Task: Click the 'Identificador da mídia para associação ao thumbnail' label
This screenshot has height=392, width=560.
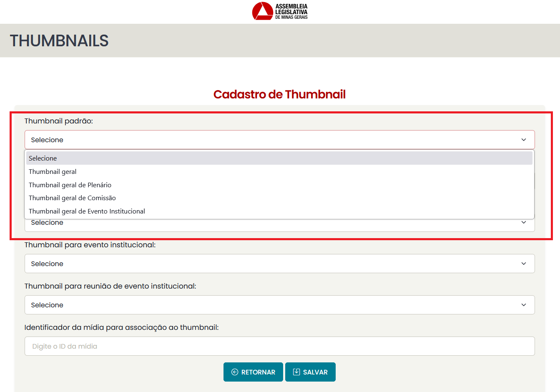Action: point(121,327)
